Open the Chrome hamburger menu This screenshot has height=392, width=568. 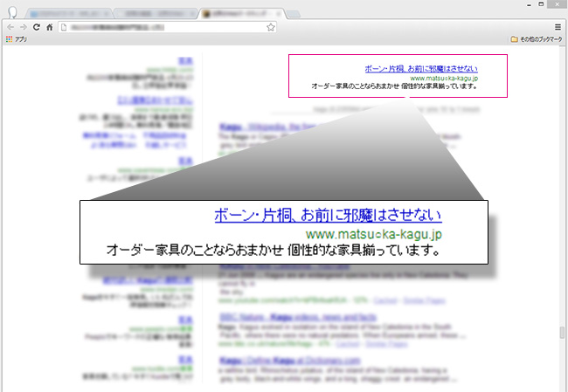pos(558,27)
